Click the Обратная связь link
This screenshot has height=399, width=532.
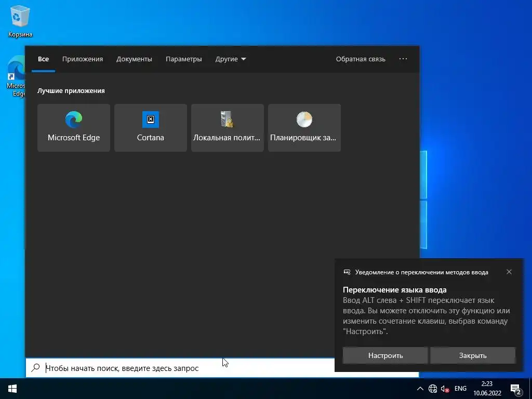[x=361, y=59]
